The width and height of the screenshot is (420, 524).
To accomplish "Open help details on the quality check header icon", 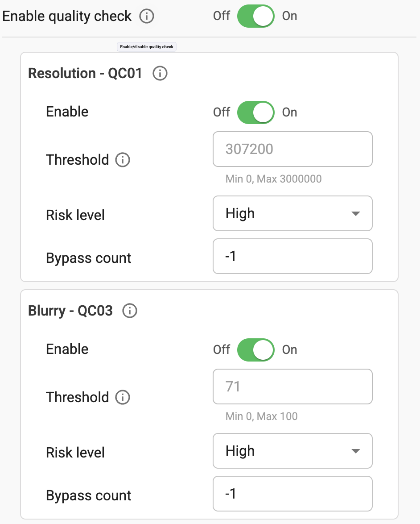I will [146, 16].
